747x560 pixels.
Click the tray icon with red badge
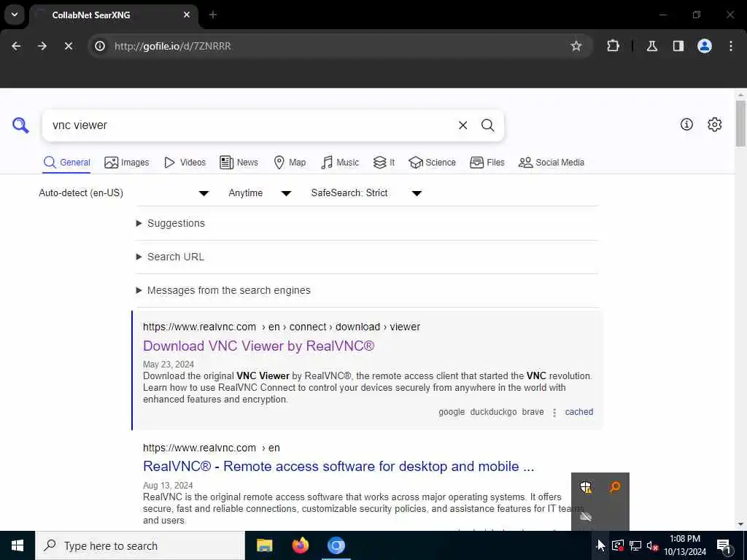(617, 545)
